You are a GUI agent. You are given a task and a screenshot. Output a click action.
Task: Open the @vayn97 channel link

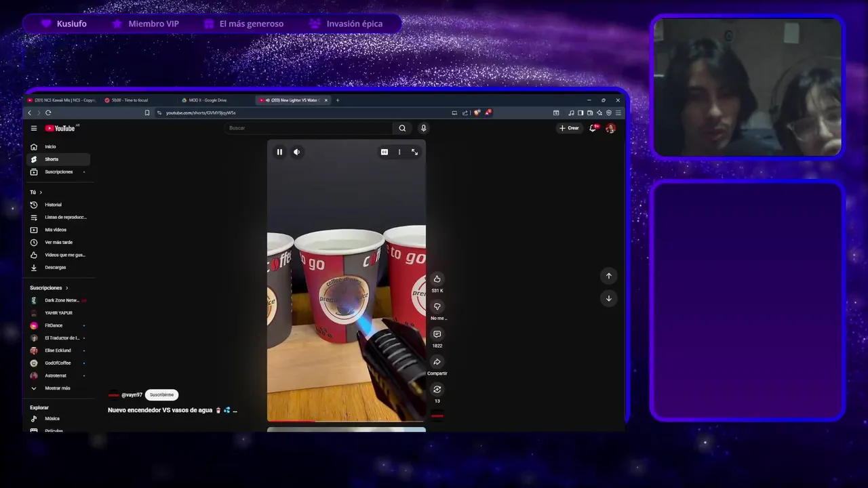click(132, 394)
